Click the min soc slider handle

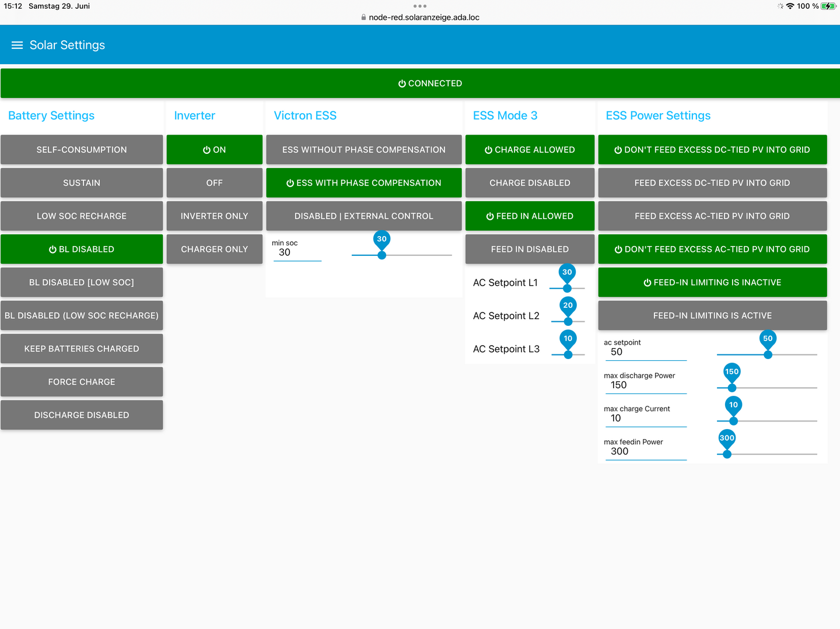coord(381,255)
